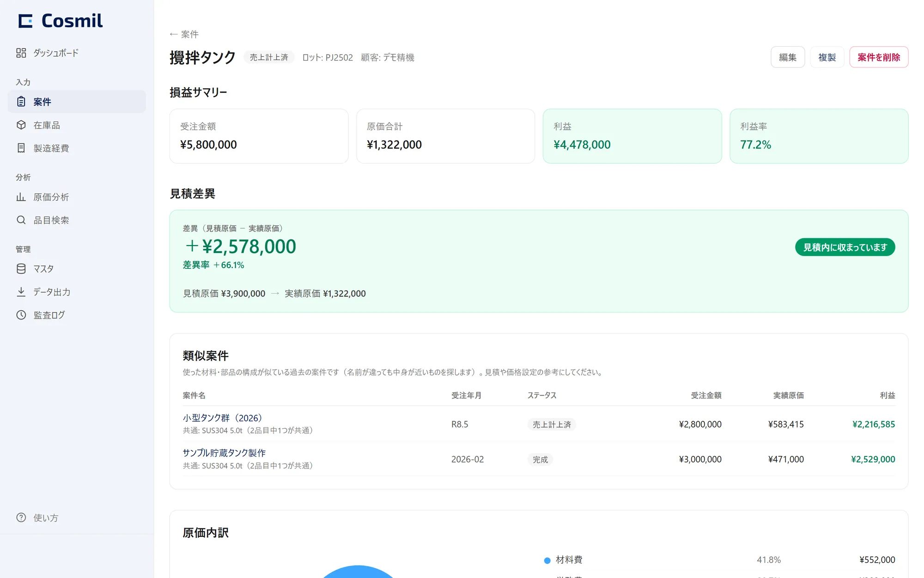The width and height of the screenshot is (924, 578).
Task: Click the 製造経費 receipt icon
Action: pyautogui.click(x=21, y=148)
